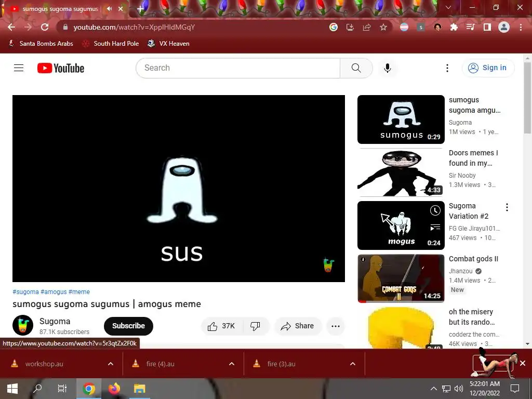Add Sugoma Variation #2 to queue
The image size is (532, 399).
click(435, 227)
